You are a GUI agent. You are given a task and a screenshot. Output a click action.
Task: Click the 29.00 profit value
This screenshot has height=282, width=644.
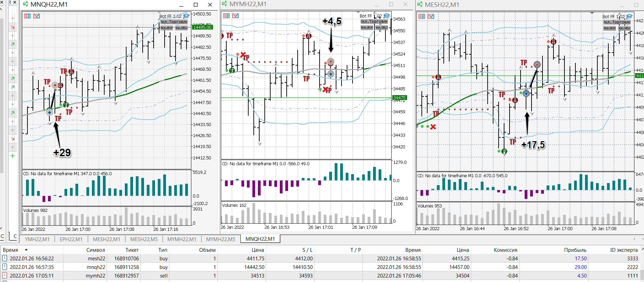click(x=581, y=267)
